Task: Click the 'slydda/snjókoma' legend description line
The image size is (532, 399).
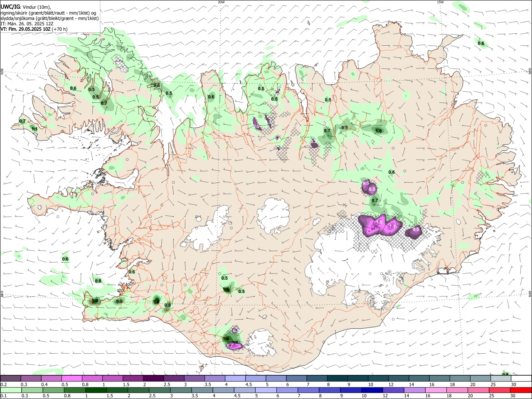Action: pos(49,18)
